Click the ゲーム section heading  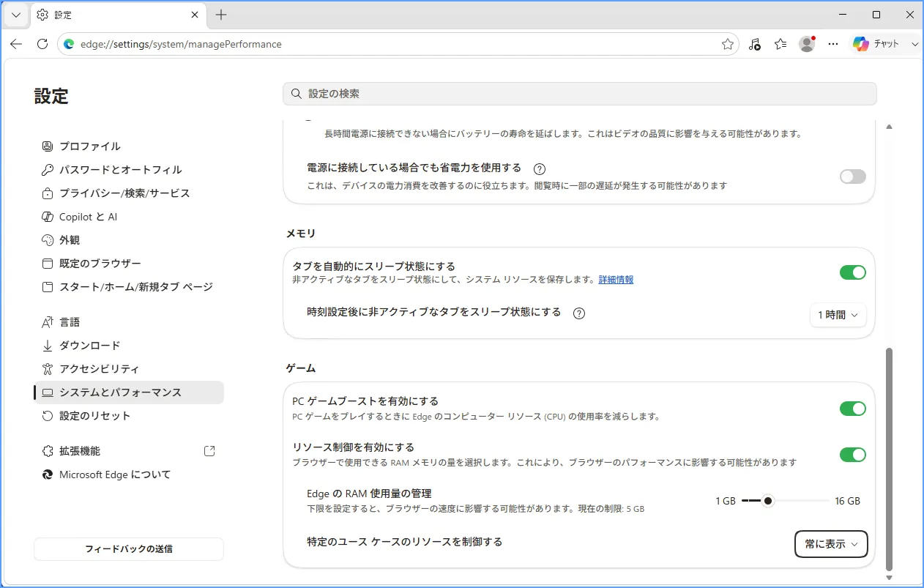click(x=301, y=368)
